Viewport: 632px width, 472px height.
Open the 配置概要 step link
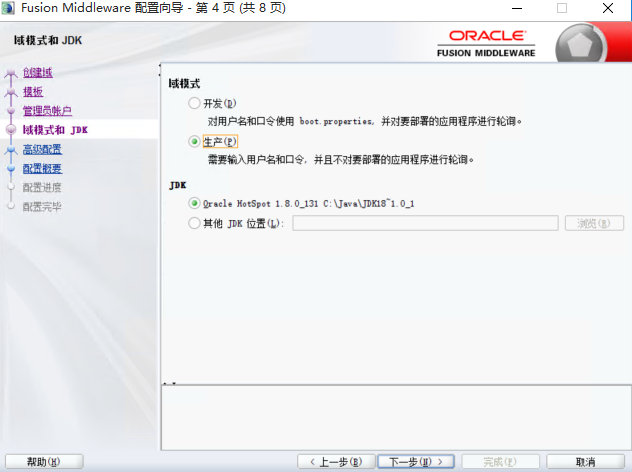tap(42, 168)
